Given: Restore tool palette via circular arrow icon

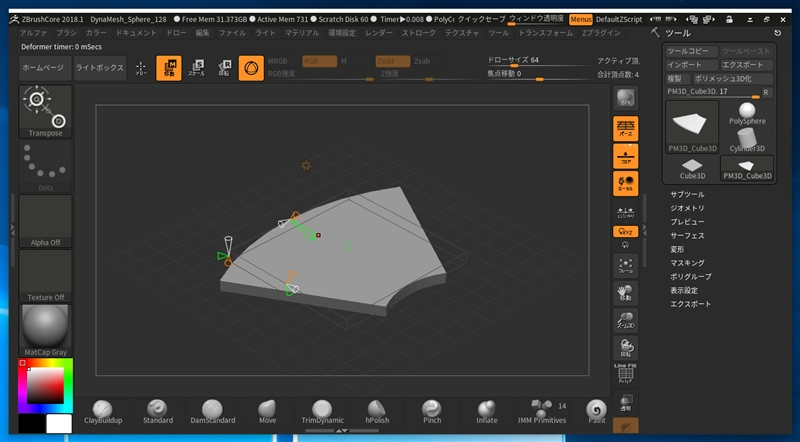Looking at the screenshot, I should (x=778, y=33).
